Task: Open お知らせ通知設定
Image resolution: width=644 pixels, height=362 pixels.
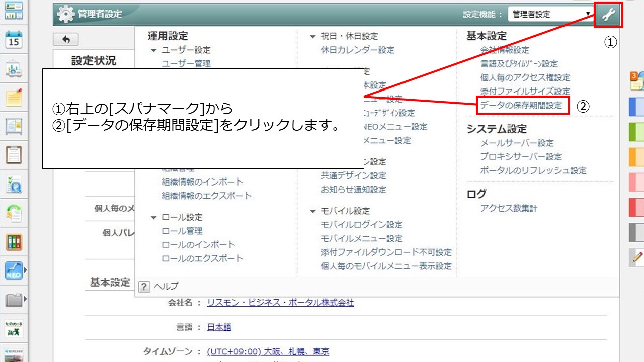Action: [x=354, y=190]
